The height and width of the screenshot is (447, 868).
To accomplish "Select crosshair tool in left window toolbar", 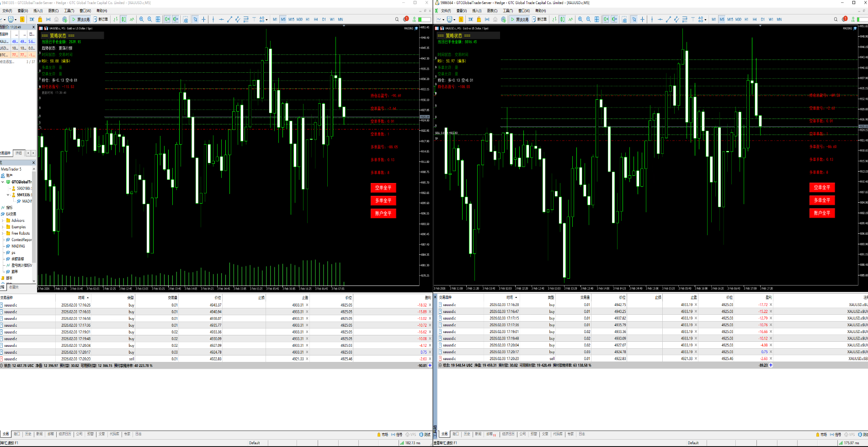I will pos(203,19).
